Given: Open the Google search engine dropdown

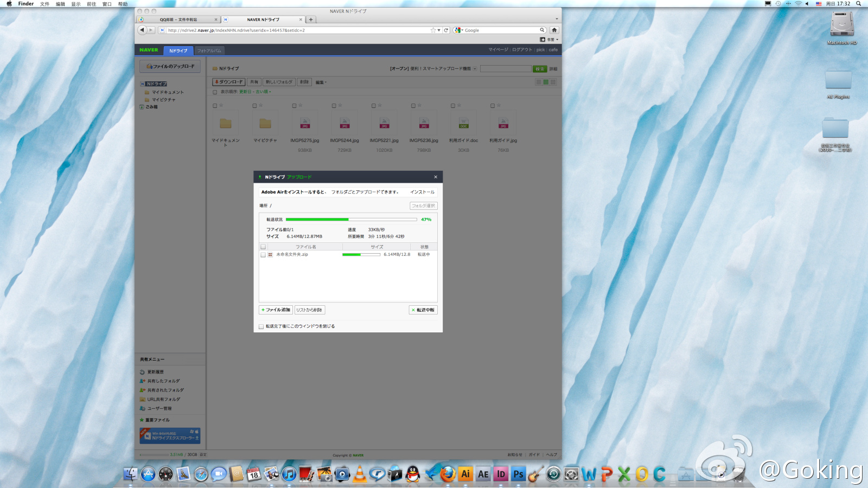Looking at the screenshot, I should [x=458, y=30].
